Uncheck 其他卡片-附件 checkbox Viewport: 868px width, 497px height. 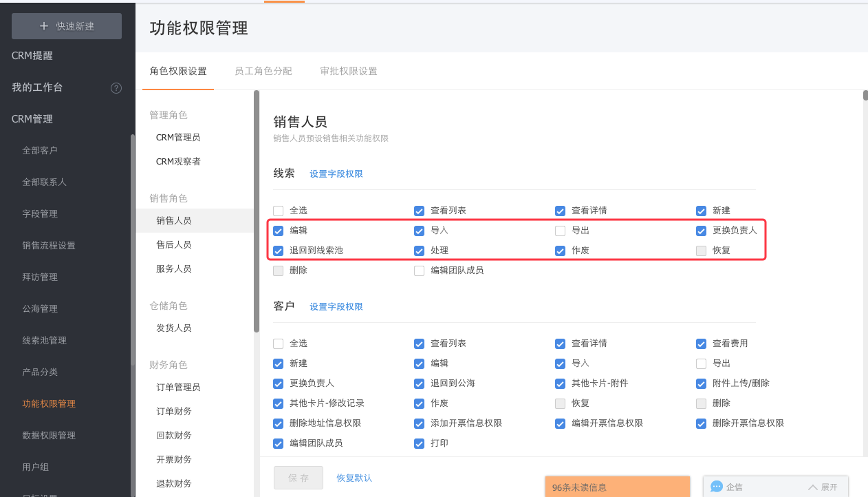561,383
